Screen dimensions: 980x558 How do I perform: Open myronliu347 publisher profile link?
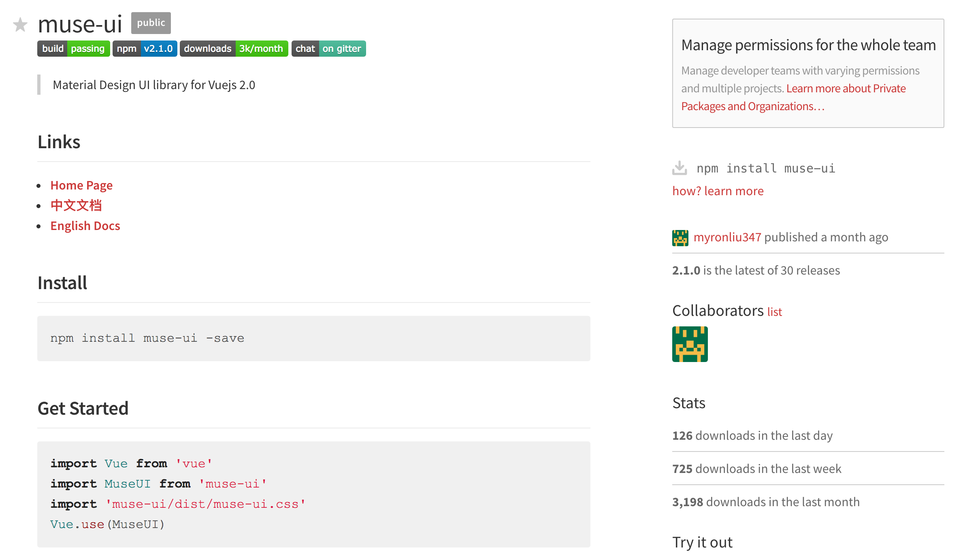coord(727,237)
